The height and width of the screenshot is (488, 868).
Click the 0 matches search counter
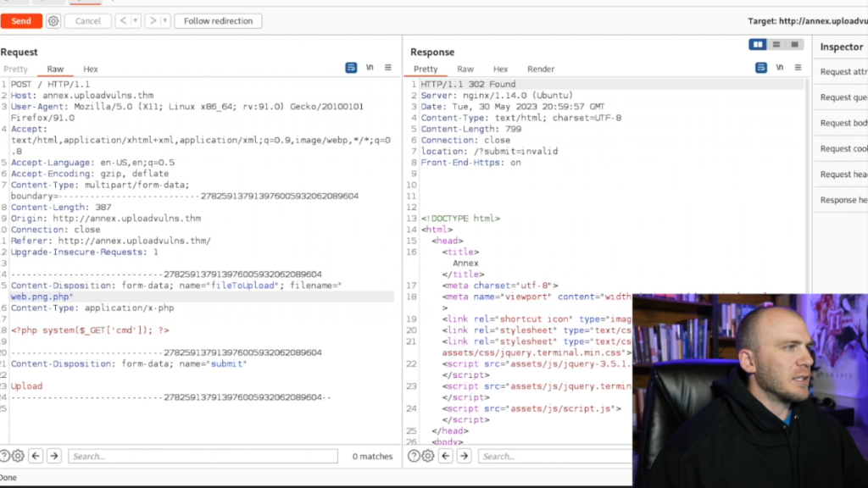[x=372, y=456]
